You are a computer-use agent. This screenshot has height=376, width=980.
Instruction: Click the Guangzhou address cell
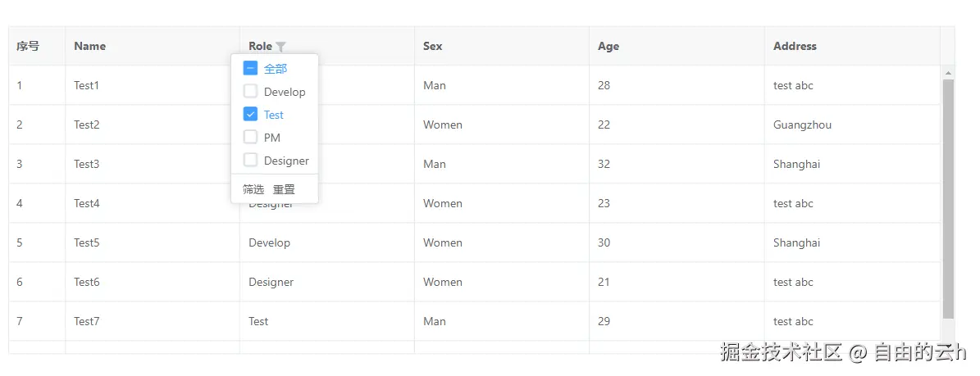pyautogui.click(x=802, y=125)
